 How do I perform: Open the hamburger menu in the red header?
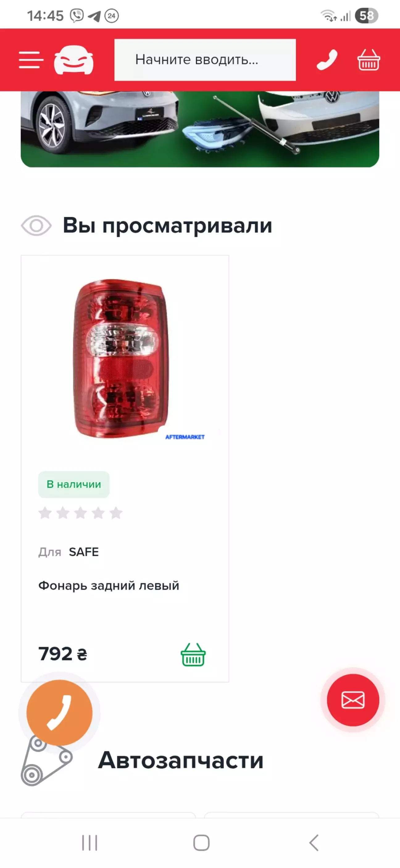coord(31,60)
